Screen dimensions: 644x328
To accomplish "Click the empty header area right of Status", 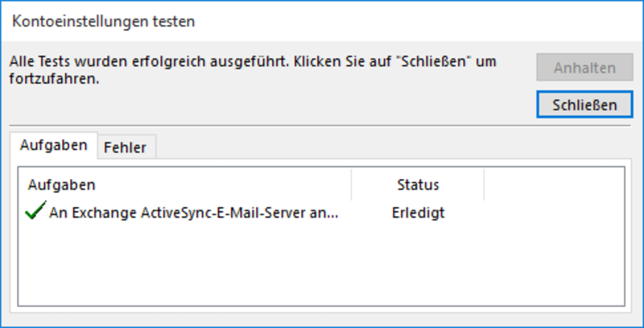I will pyautogui.click(x=554, y=185).
